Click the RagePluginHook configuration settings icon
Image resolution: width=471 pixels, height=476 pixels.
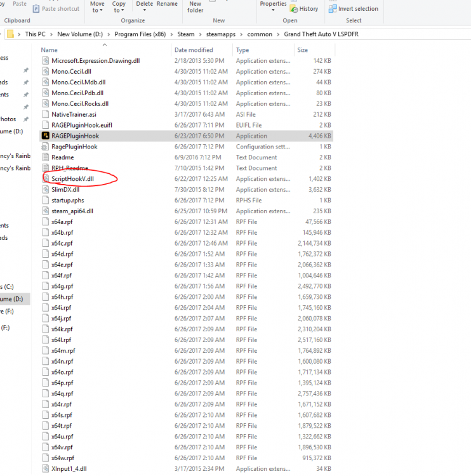[46, 147]
